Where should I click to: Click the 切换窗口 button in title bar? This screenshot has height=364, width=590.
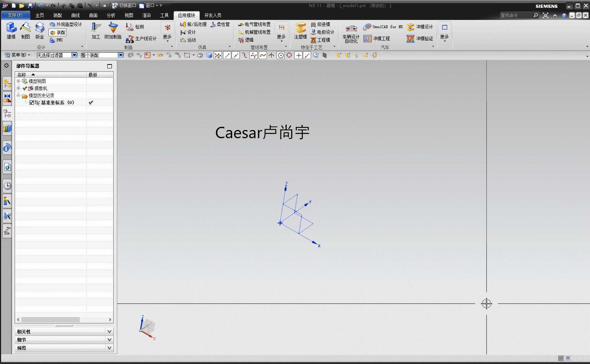pos(124,5)
